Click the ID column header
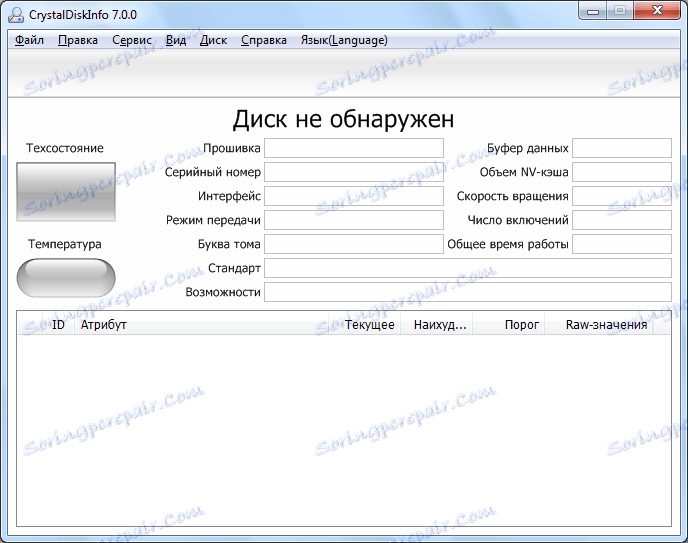Image resolution: width=688 pixels, height=543 pixels. pos(58,325)
